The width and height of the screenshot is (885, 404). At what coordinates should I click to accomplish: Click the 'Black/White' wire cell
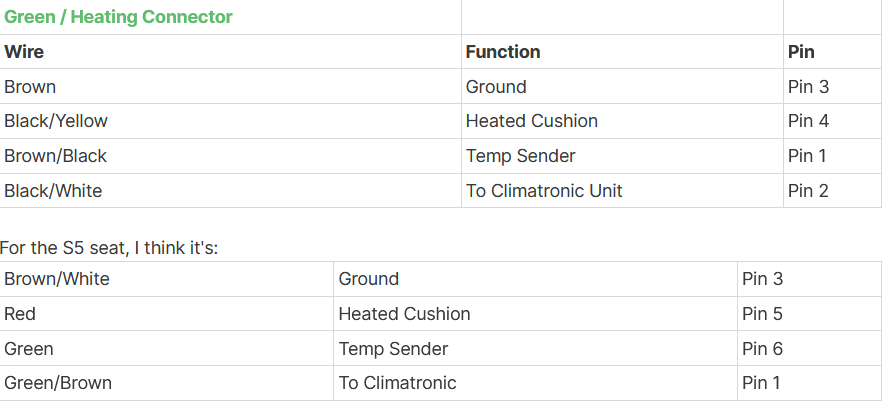coord(53,190)
